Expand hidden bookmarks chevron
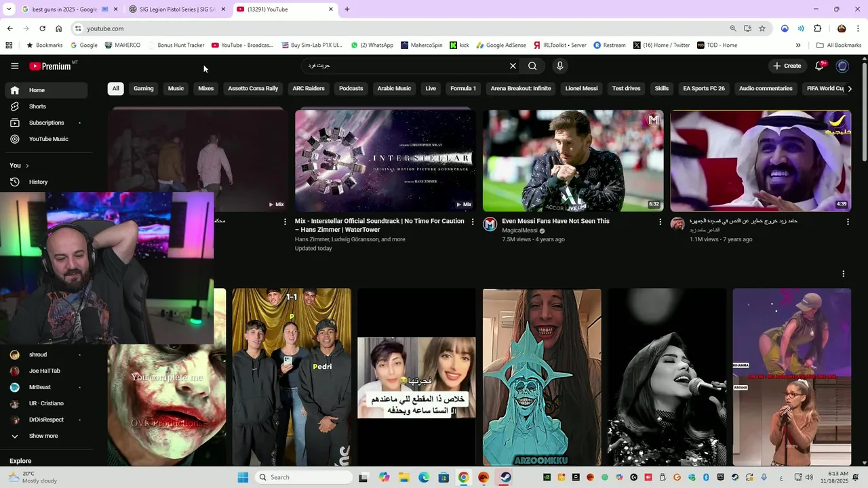The width and height of the screenshot is (868, 488). click(798, 45)
